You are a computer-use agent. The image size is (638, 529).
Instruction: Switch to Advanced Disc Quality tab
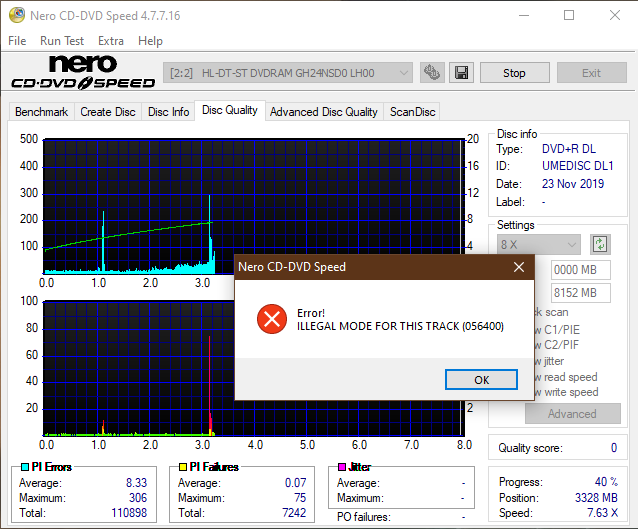click(324, 112)
